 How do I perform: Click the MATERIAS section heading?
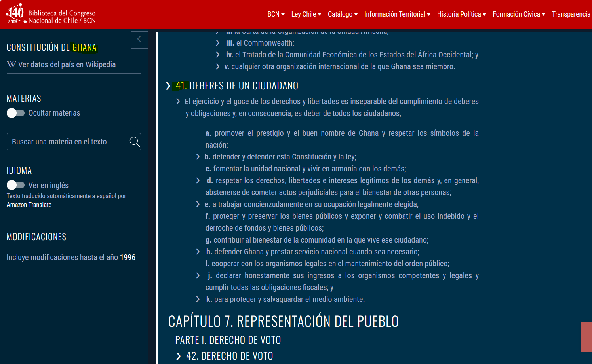pyautogui.click(x=24, y=99)
